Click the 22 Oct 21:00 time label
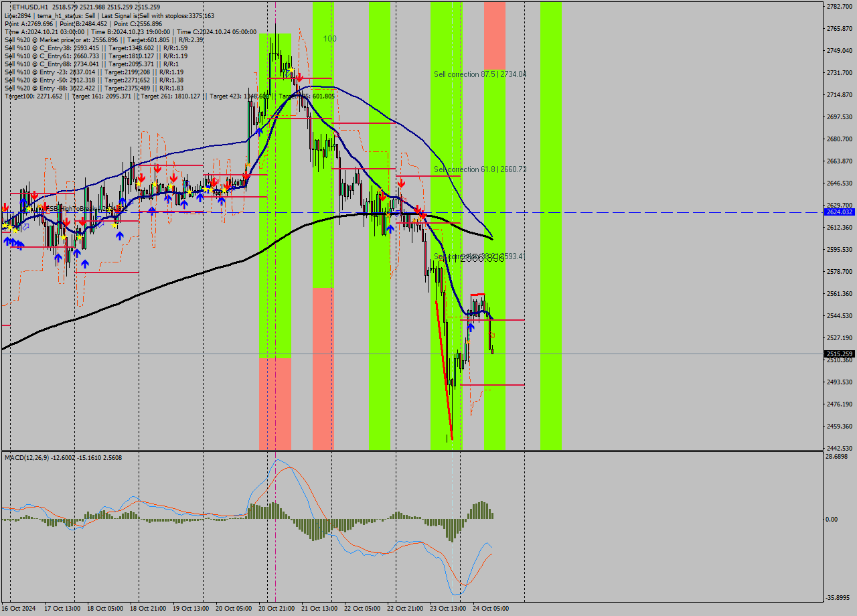This screenshot has height=616, width=857. click(404, 609)
